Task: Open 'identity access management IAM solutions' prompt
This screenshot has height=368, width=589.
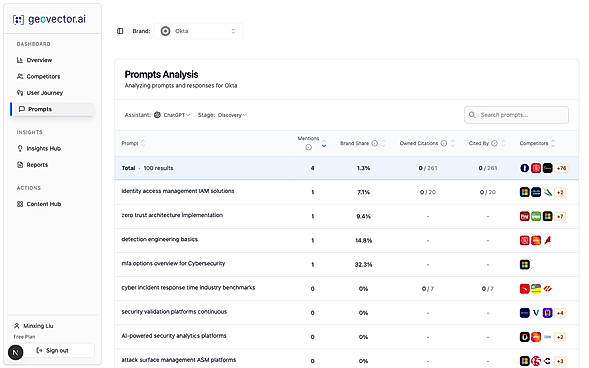Action: tap(178, 191)
